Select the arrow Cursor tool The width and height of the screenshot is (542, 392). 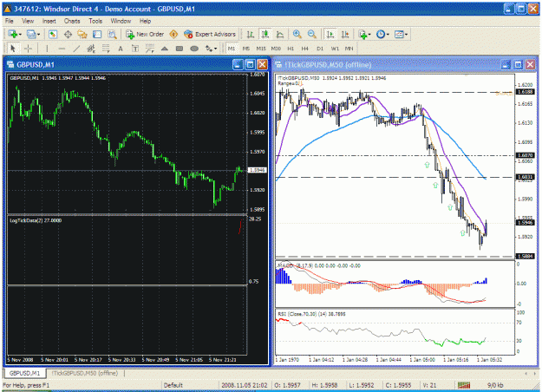(13, 49)
